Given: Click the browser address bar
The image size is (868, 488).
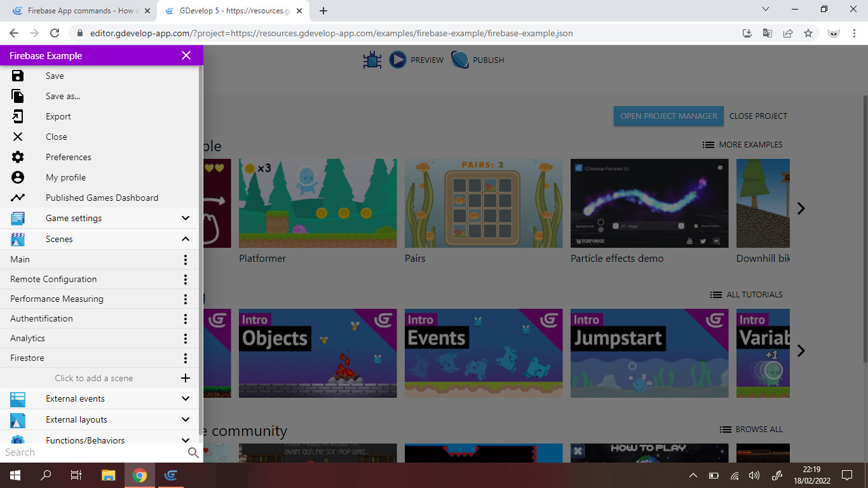Looking at the screenshot, I should (x=407, y=33).
